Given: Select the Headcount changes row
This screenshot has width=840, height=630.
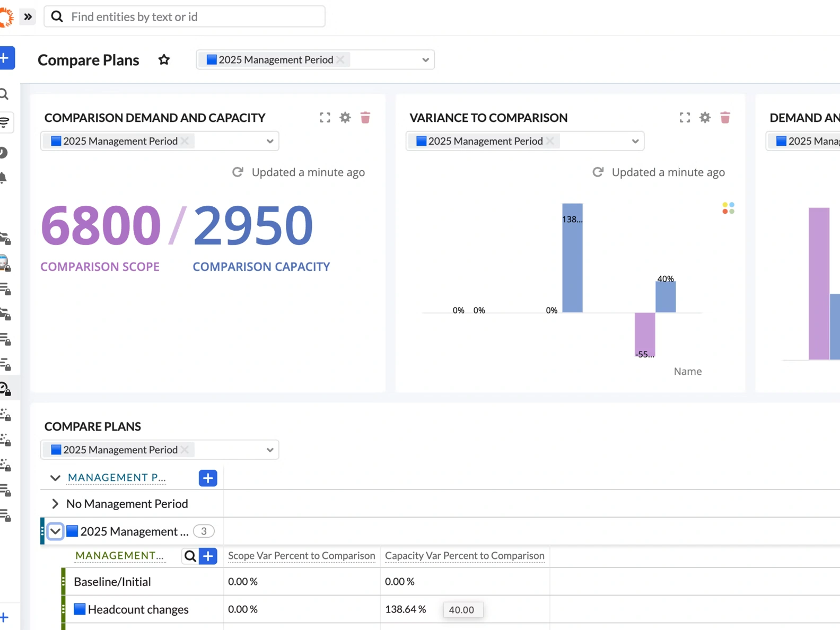Looking at the screenshot, I should (x=138, y=609).
